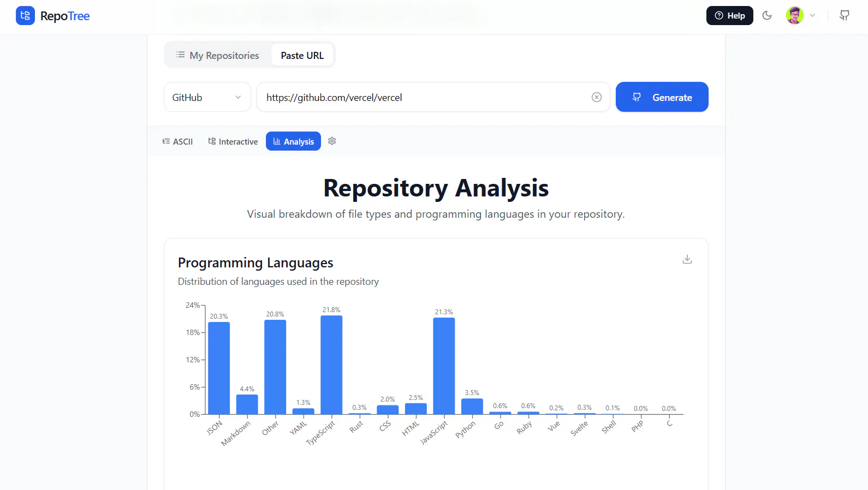This screenshot has height=490, width=868.
Task: Click the TypeScript x-axis label
Action: tap(320, 433)
